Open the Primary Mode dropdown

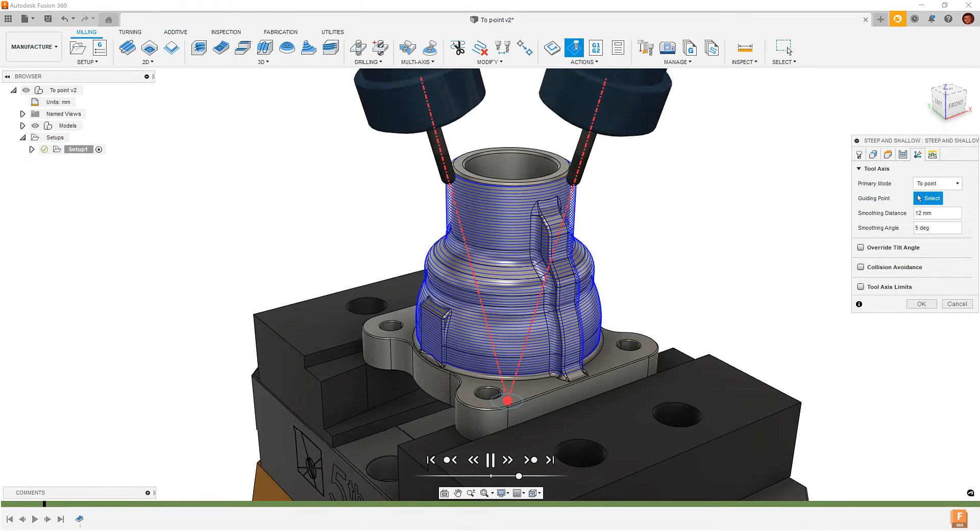938,184
